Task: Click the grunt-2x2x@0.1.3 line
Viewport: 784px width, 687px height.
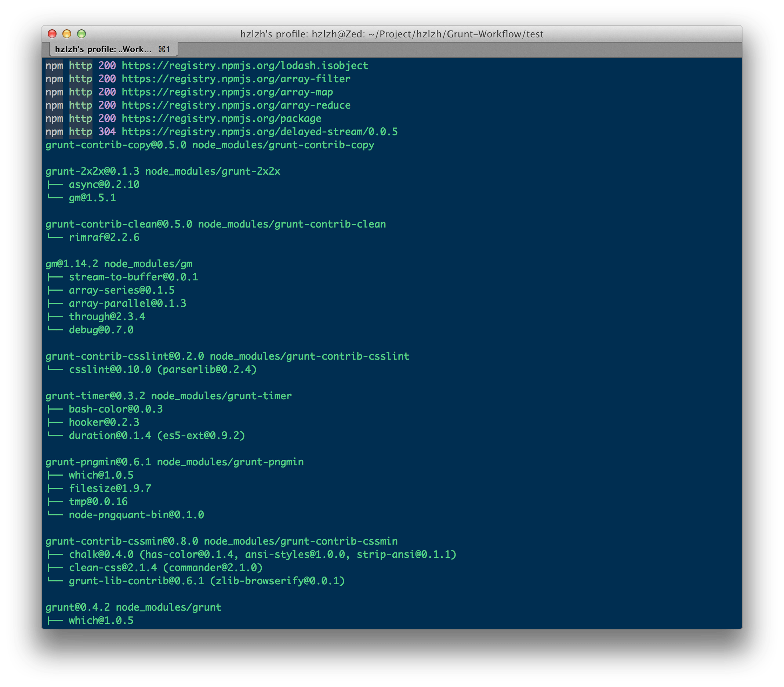Action: point(163,171)
